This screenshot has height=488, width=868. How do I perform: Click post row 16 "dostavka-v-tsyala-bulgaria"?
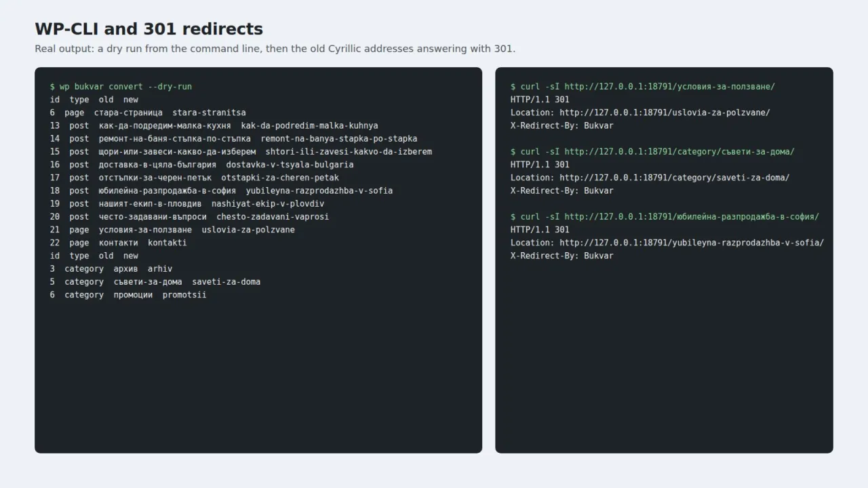201,165
